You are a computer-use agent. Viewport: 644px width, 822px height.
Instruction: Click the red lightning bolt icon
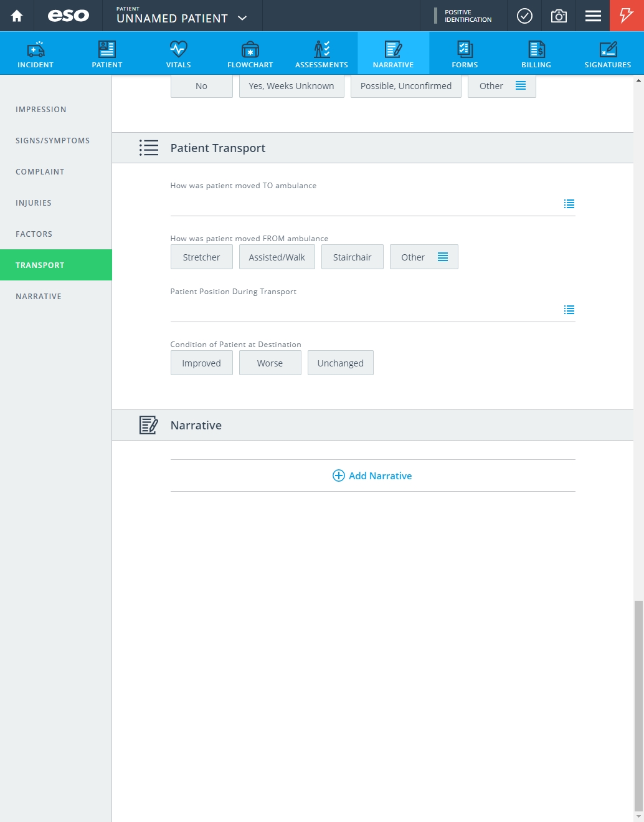(x=627, y=16)
